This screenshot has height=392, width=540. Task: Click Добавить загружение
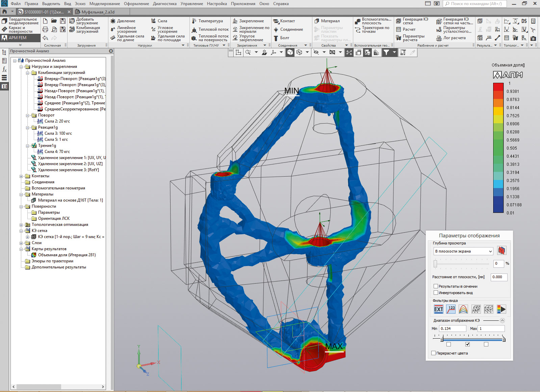tap(84, 21)
